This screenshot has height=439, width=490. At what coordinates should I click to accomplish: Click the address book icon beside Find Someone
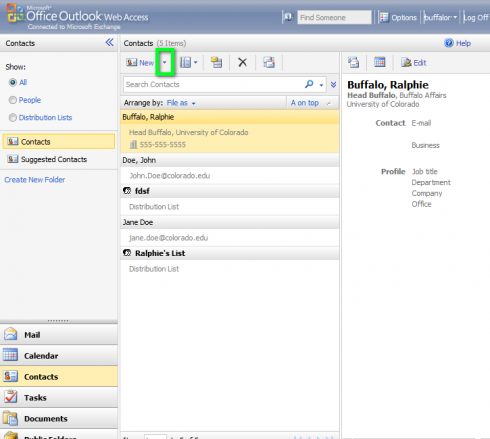pos(288,17)
